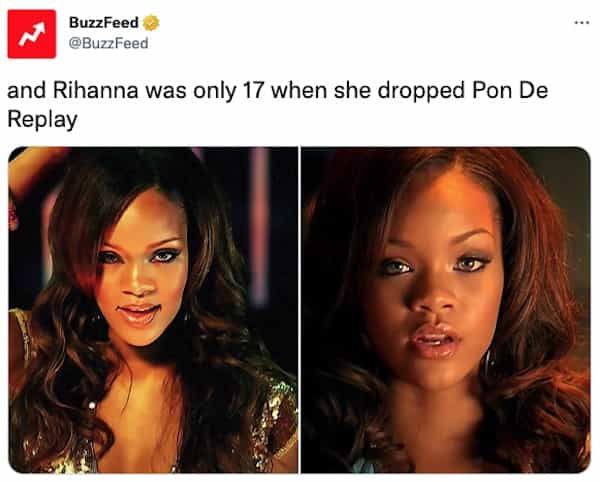Click the gold verified badge
600x482 pixels.
[151, 23]
